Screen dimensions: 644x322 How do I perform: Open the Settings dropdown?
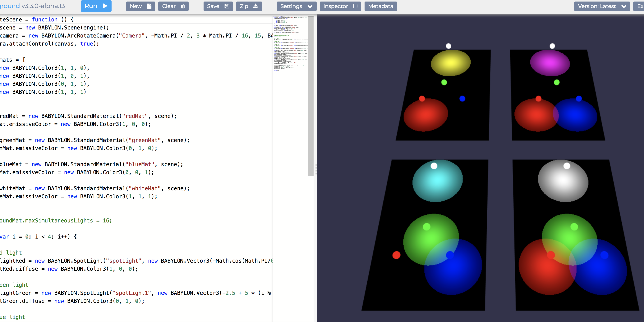(x=296, y=6)
